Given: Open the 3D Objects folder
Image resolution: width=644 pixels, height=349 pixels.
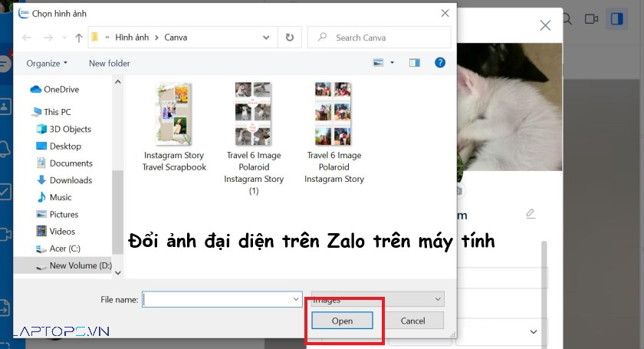Looking at the screenshot, I should tap(64, 129).
